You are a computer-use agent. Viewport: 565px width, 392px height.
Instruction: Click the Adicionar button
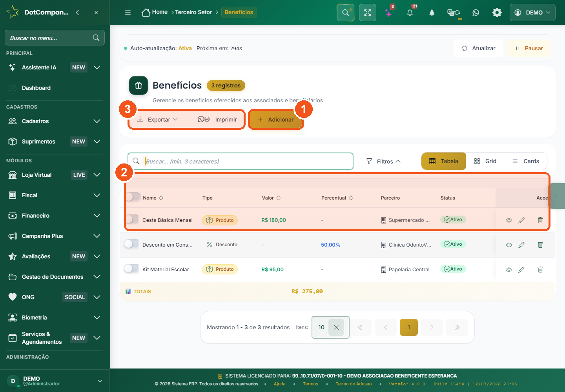coord(276,120)
